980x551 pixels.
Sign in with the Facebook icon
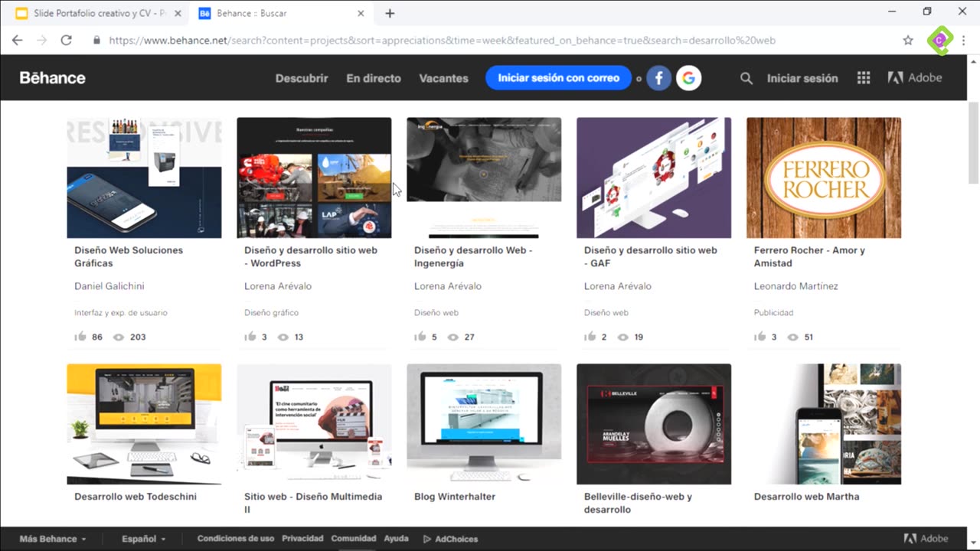click(x=659, y=78)
